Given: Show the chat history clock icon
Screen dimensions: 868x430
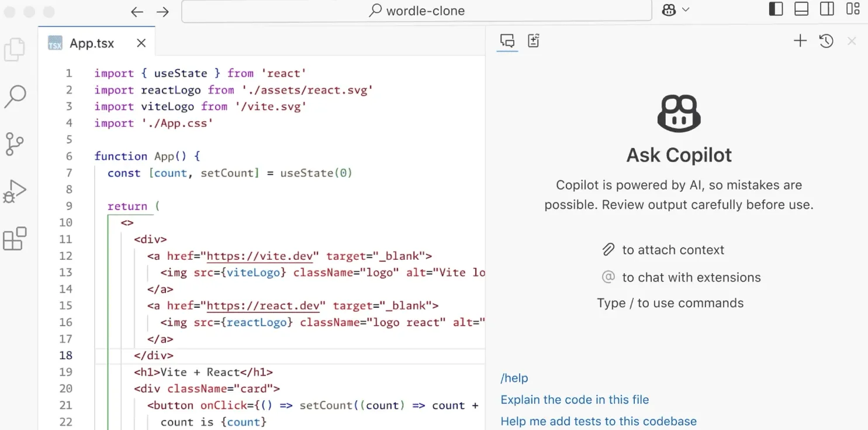Looking at the screenshot, I should [826, 41].
